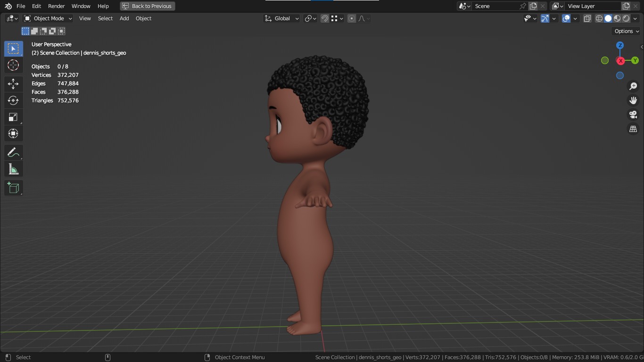Delete the current scene
The height and width of the screenshot is (362, 644).
(x=543, y=6)
